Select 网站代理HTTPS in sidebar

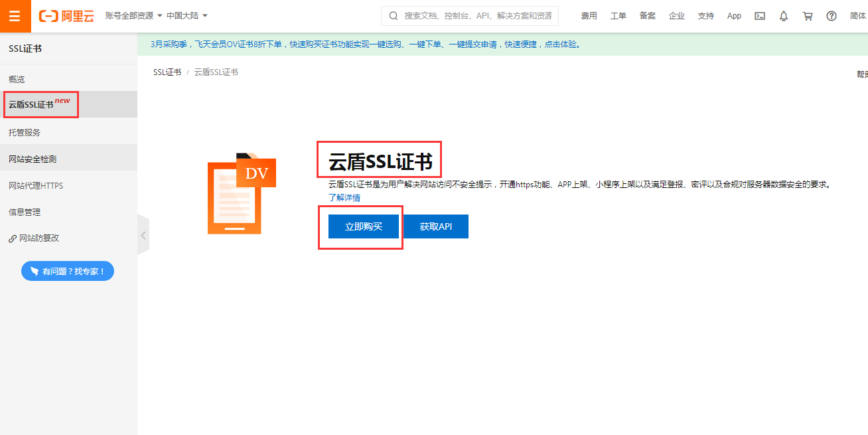tap(68, 185)
